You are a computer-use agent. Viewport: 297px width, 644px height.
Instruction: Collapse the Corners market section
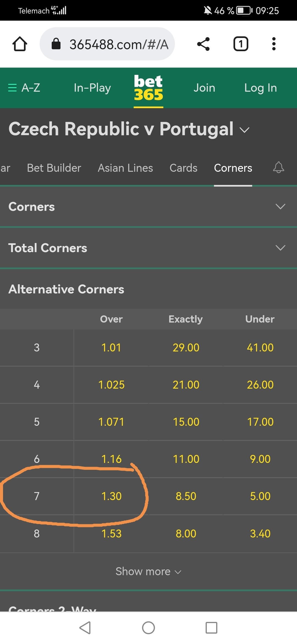click(280, 207)
